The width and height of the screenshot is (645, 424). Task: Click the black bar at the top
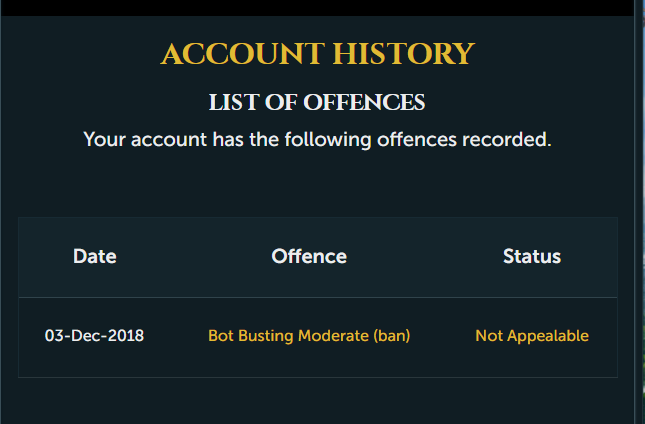pos(317,7)
